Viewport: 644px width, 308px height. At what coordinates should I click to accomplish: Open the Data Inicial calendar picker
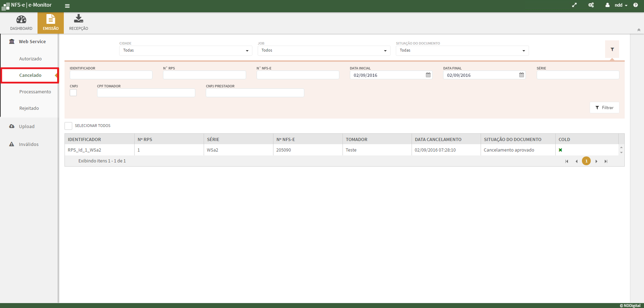click(428, 75)
